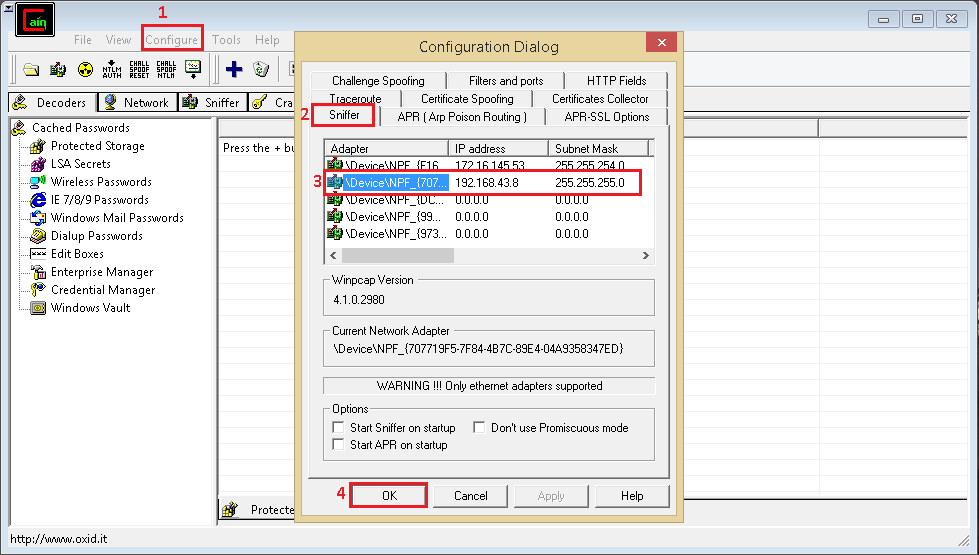This screenshot has height=555, width=979.
Task: Click the IE 7/8/9 Passwords browser icon
Action: [x=38, y=200]
